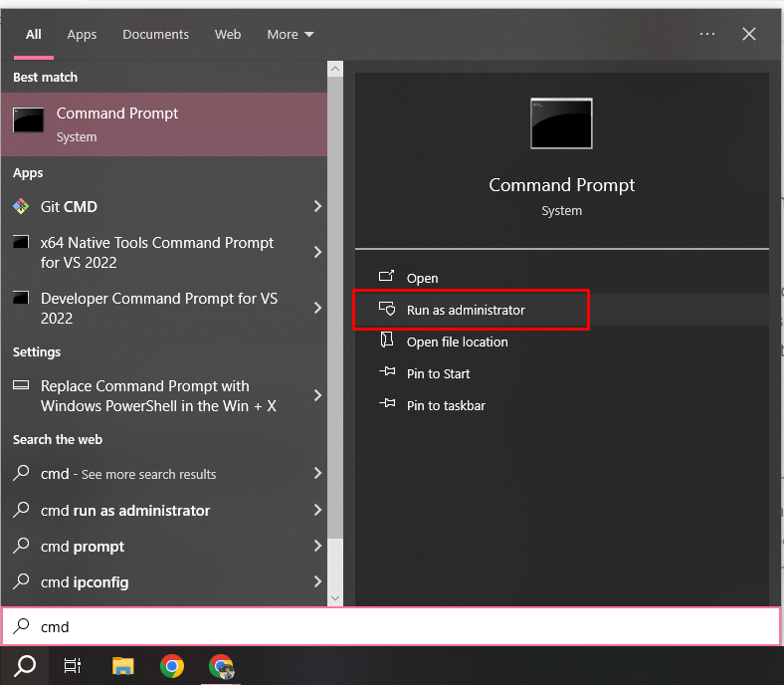The height and width of the screenshot is (685, 784).
Task: Click the Pin to taskbar pin icon
Action: [x=387, y=403]
